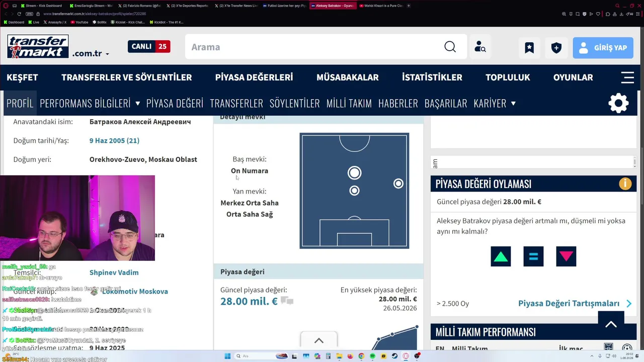Open Firefox from the taskbar
Screen dimensions: 644x362
tap(350, 356)
